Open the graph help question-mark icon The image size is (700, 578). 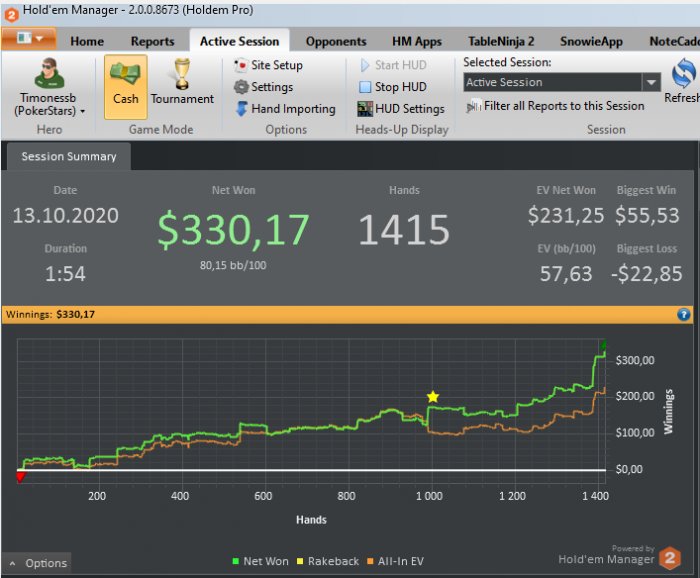tap(683, 315)
